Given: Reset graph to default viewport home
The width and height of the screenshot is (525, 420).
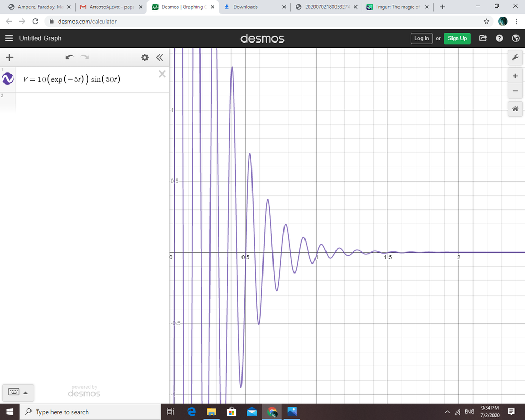Looking at the screenshot, I should click(516, 109).
